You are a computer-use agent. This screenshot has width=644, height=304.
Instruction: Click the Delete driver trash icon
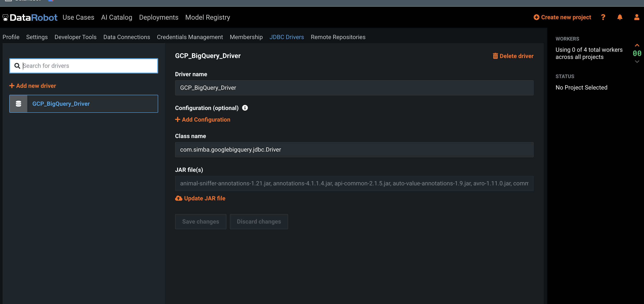495,56
